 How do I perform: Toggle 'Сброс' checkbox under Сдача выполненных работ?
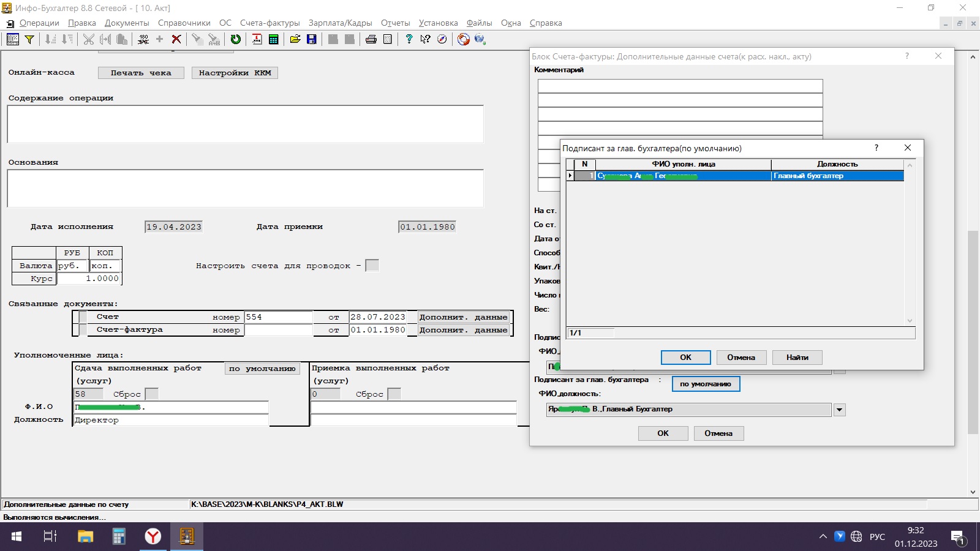152,394
